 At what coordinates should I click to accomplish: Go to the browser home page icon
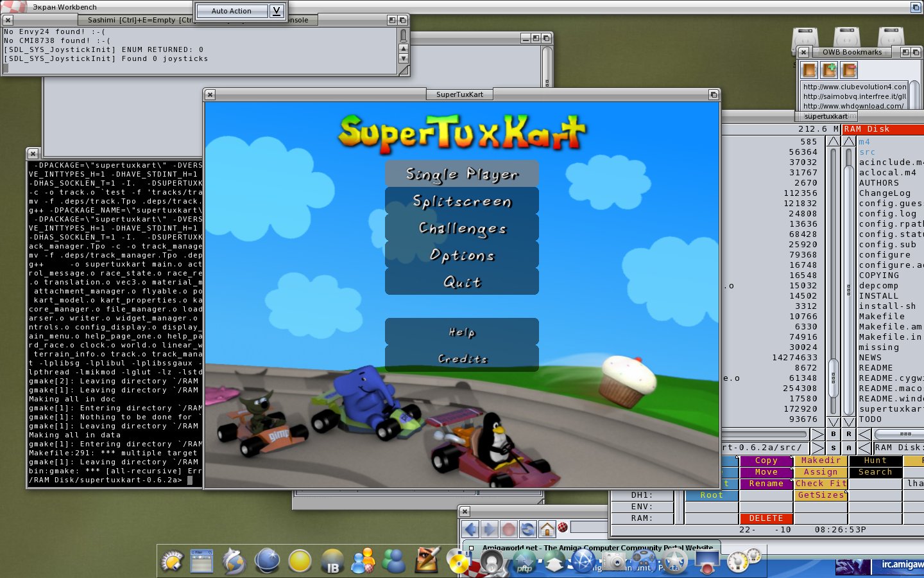tap(547, 529)
